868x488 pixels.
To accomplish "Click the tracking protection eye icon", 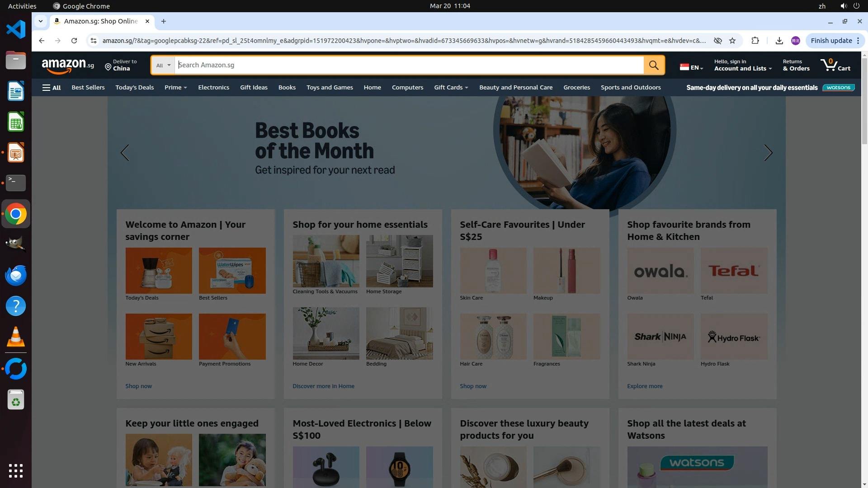I will click(x=717, y=41).
